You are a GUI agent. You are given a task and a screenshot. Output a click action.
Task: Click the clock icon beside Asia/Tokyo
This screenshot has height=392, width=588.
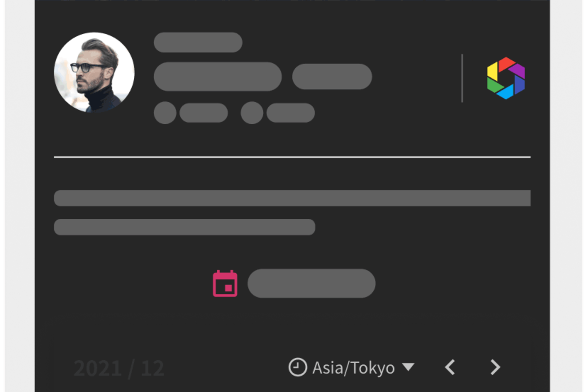[298, 367]
